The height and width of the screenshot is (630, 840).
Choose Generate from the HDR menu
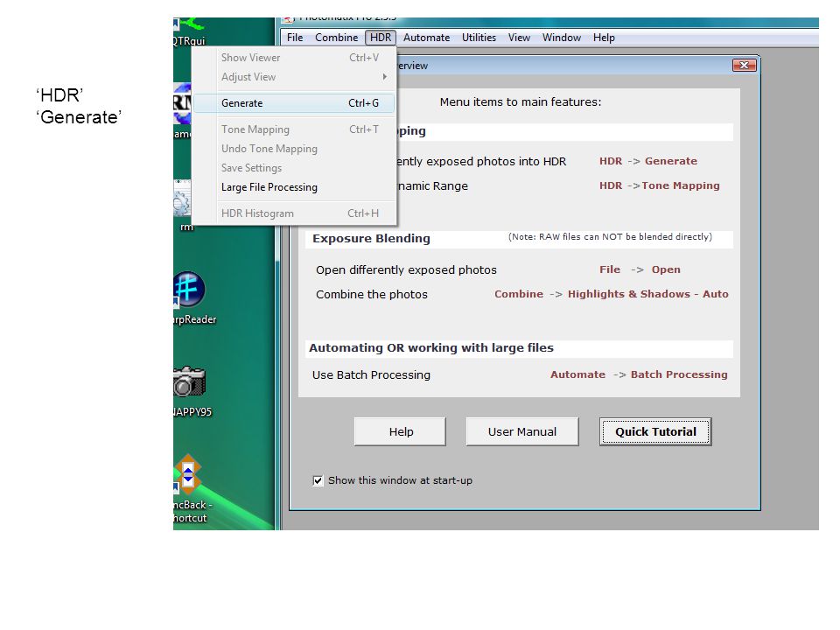click(294, 103)
